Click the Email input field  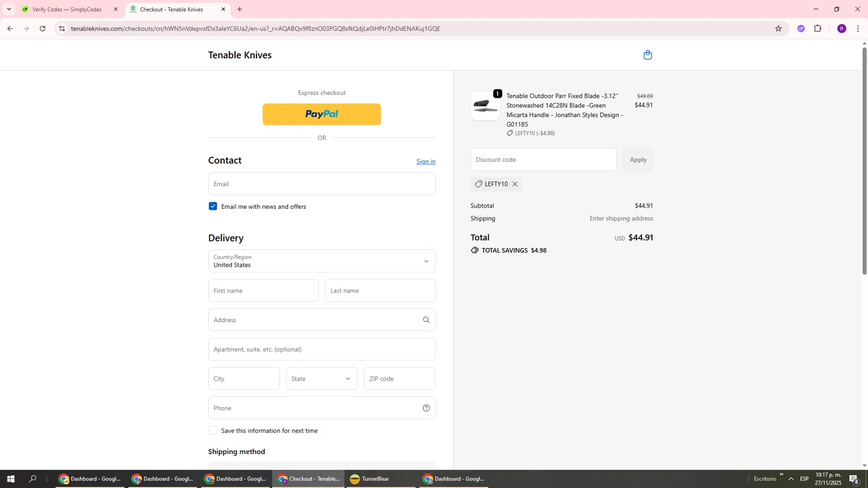322,184
